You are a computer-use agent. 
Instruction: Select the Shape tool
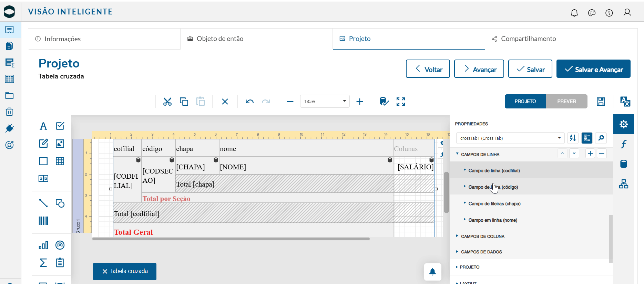(x=60, y=203)
